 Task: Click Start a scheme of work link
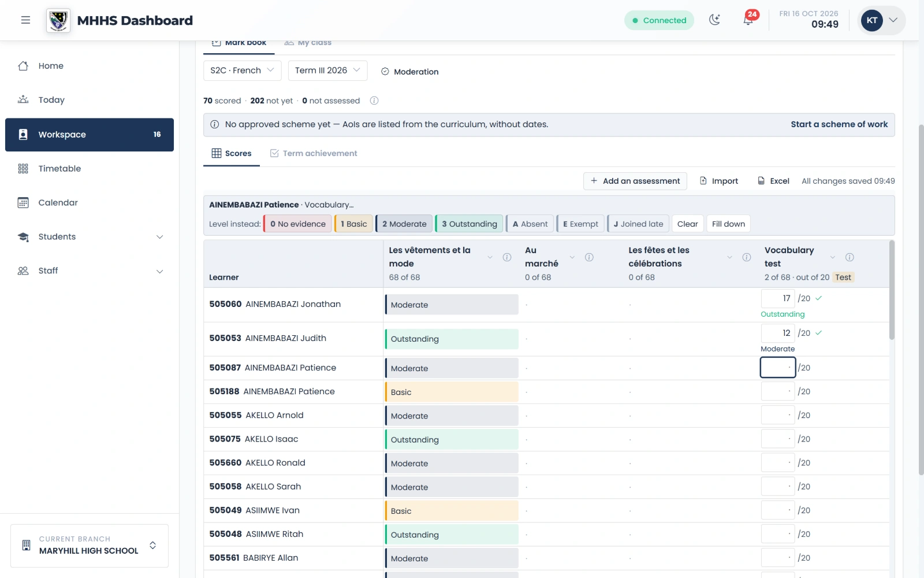pyautogui.click(x=839, y=124)
